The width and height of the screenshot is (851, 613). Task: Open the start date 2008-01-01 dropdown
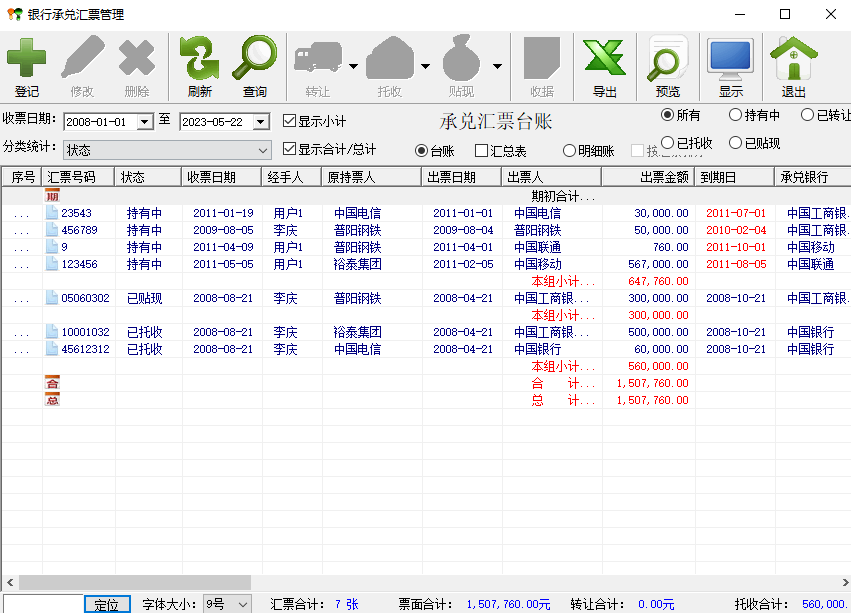click(x=144, y=122)
